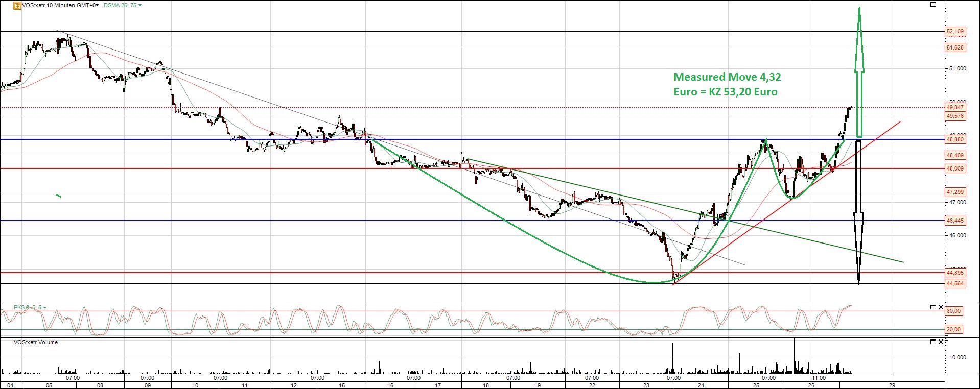The height and width of the screenshot is (389, 980).
Task: Click the 48,880 price level label
Action: coord(955,139)
